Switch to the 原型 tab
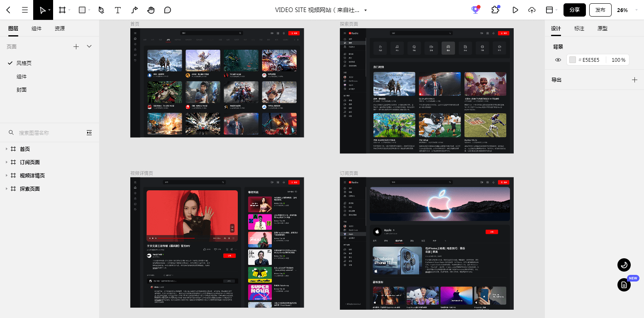The height and width of the screenshot is (318, 644). [603, 29]
